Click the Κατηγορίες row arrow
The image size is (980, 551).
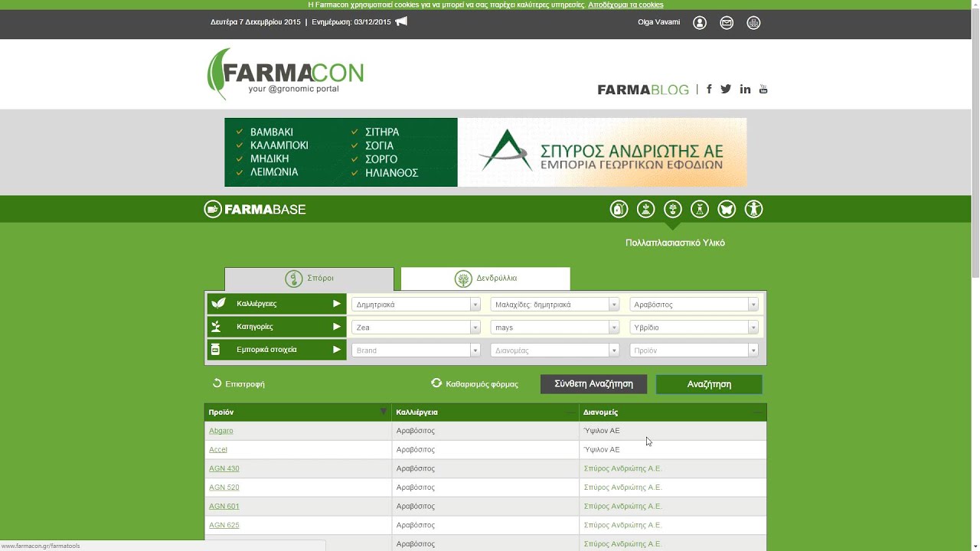click(336, 327)
